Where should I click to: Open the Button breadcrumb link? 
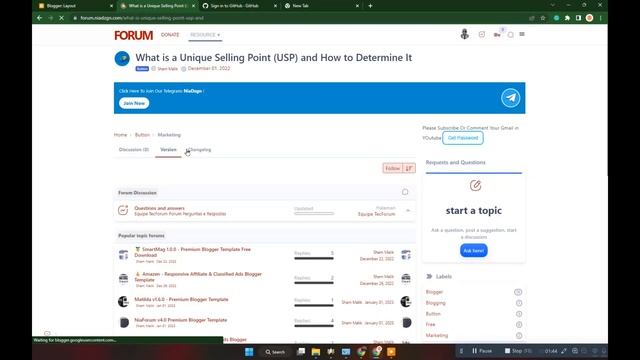click(x=142, y=135)
